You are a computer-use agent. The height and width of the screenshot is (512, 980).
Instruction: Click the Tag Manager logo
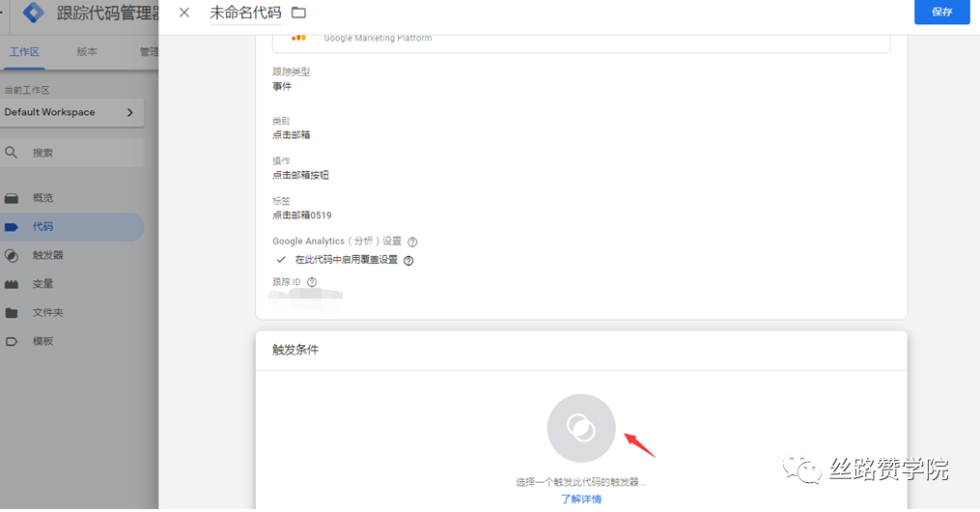point(34,13)
